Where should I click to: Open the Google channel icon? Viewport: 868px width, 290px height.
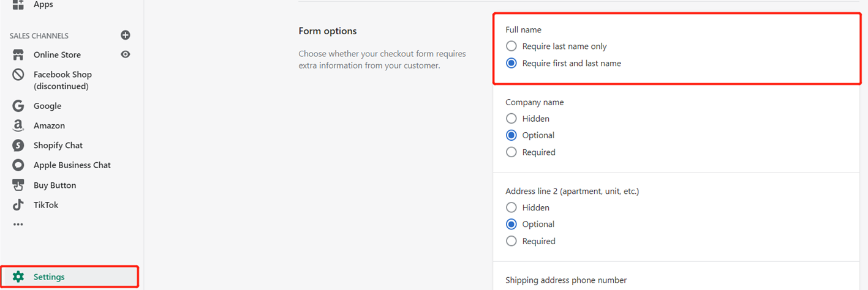click(18, 106)
